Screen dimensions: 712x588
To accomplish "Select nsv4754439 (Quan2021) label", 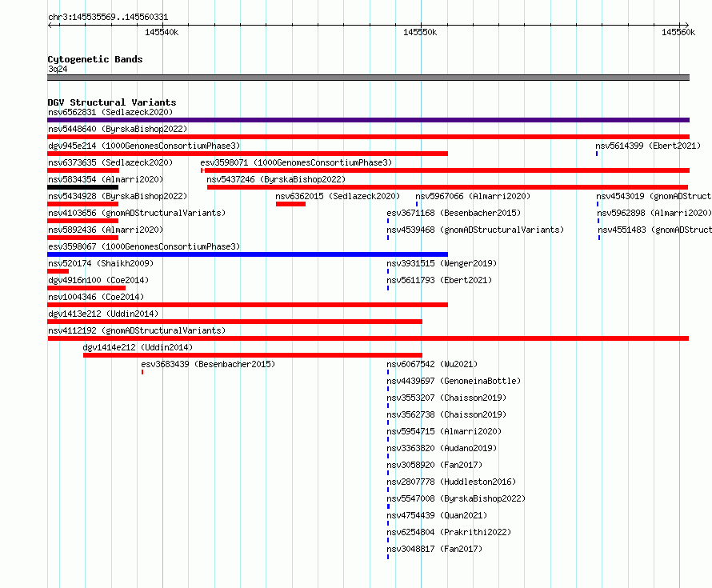I will [436, 515].
